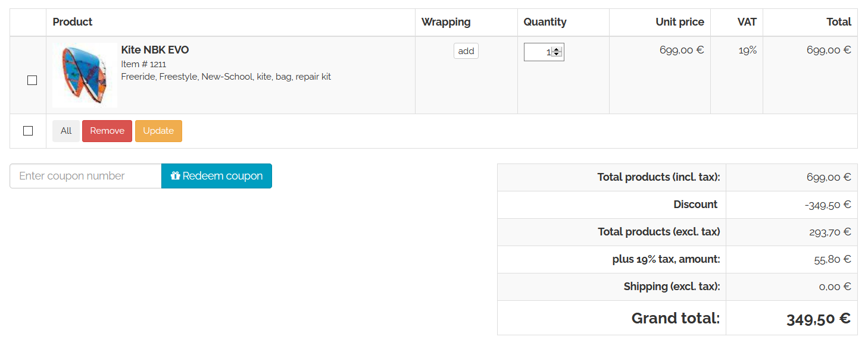Click the Grand total amount 349,50 €
Viewport: 868px width, 346px height.
[818, 319]
